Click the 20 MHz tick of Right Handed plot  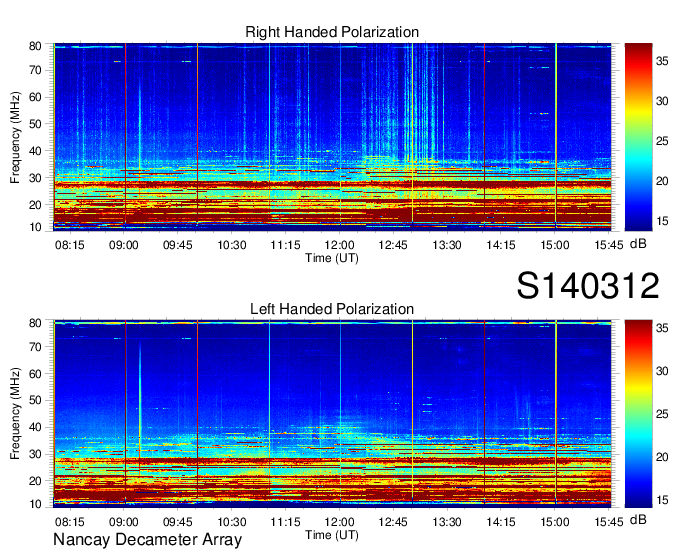point(35,205)
